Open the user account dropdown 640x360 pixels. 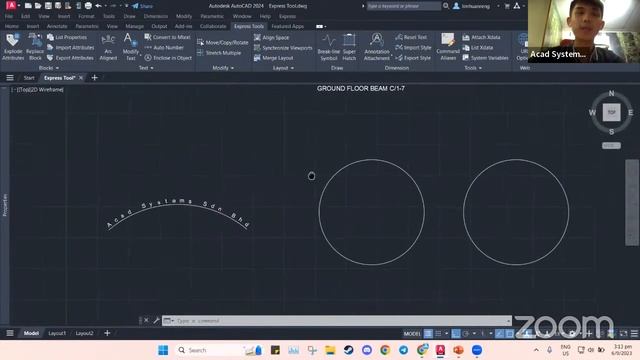pyautogui.click(x=498, y=6)
